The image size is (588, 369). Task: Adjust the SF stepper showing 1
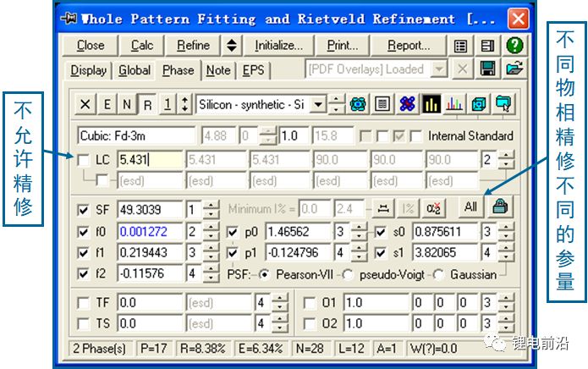tap(211, 210)
